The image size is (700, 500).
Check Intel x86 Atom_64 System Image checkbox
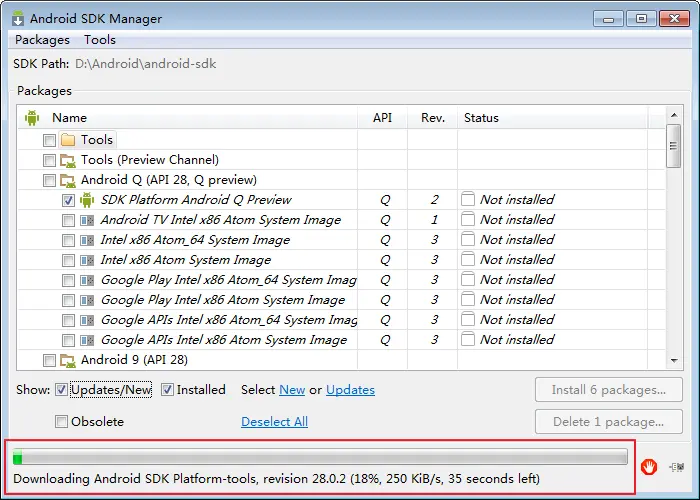click(68, 240)
